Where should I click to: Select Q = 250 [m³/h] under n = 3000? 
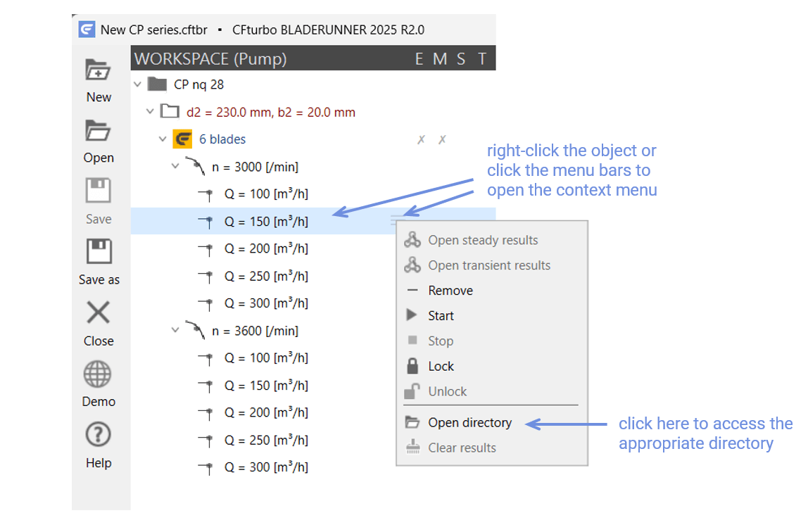tap(266, 277)
